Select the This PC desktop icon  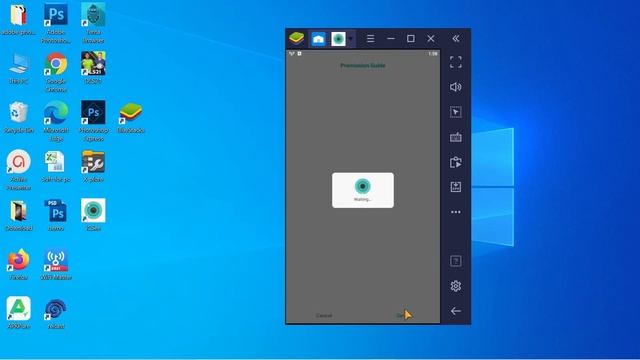pos(19,68)
